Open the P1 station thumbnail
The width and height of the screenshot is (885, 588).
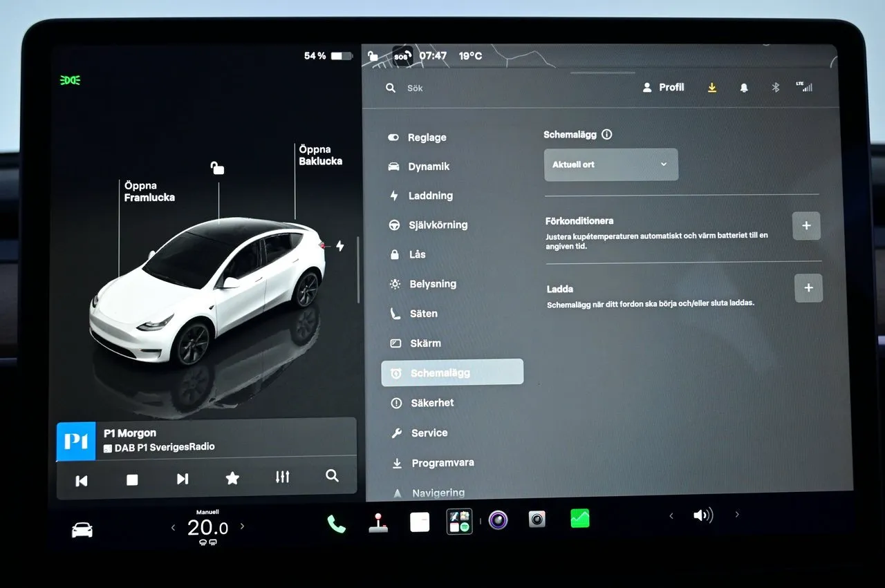point(76,442)
